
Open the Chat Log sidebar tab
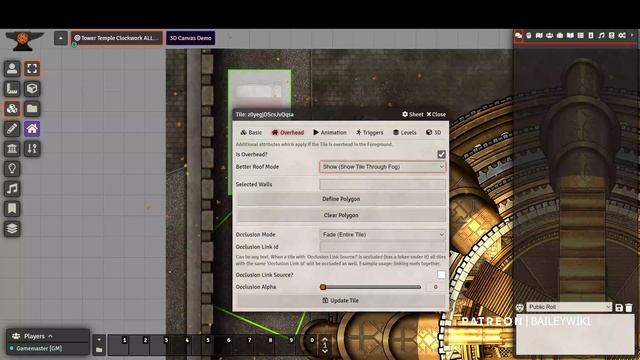[518, 36]
